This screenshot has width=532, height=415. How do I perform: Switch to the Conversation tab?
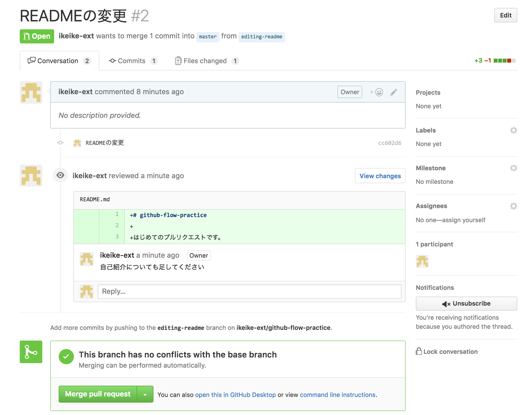(x=59, y=61)
